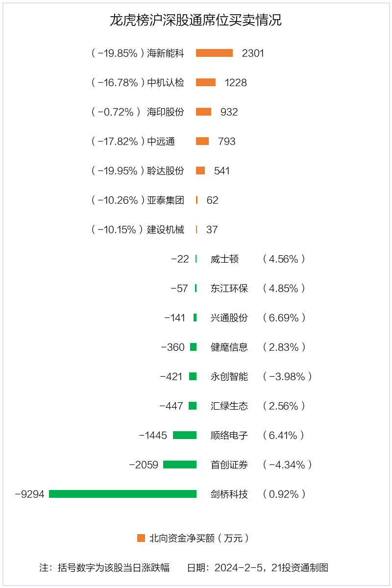Image resolution: width=392 pixels, height=588 pixels.
Task: Click the orange legend swatch for 北向资金净买额
Action: [x=141, y=538]
